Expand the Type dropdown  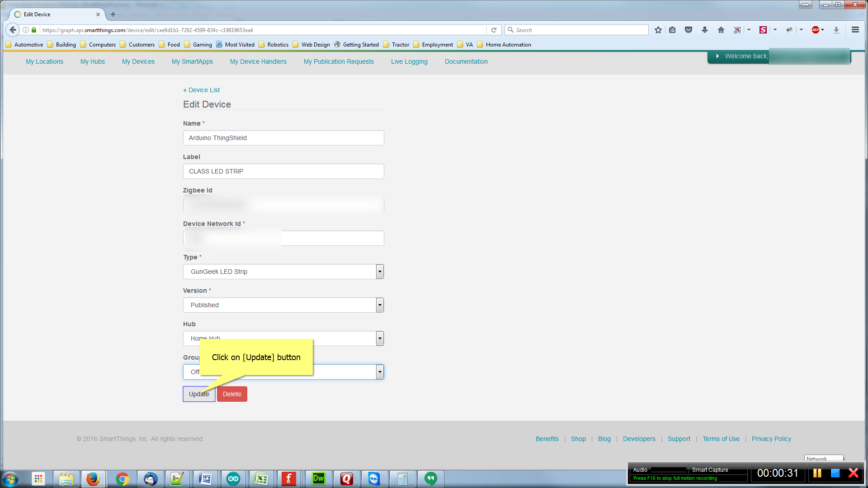tap(380, 272)
